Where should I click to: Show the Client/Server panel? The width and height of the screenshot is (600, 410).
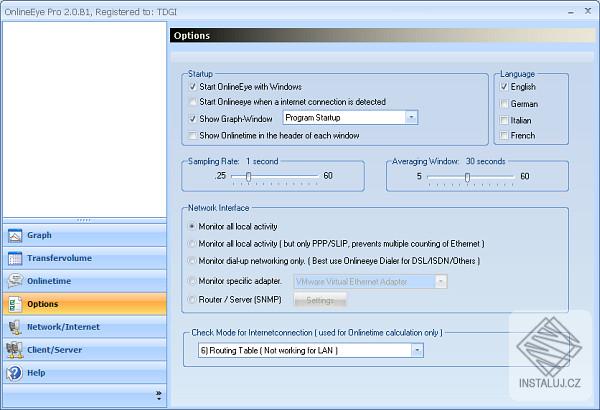[x=85, y=350]
